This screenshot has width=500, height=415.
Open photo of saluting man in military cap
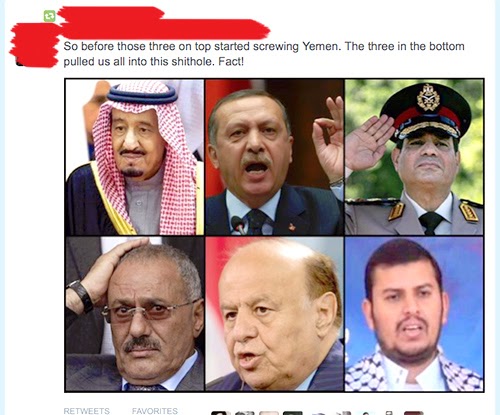(414, 157)
